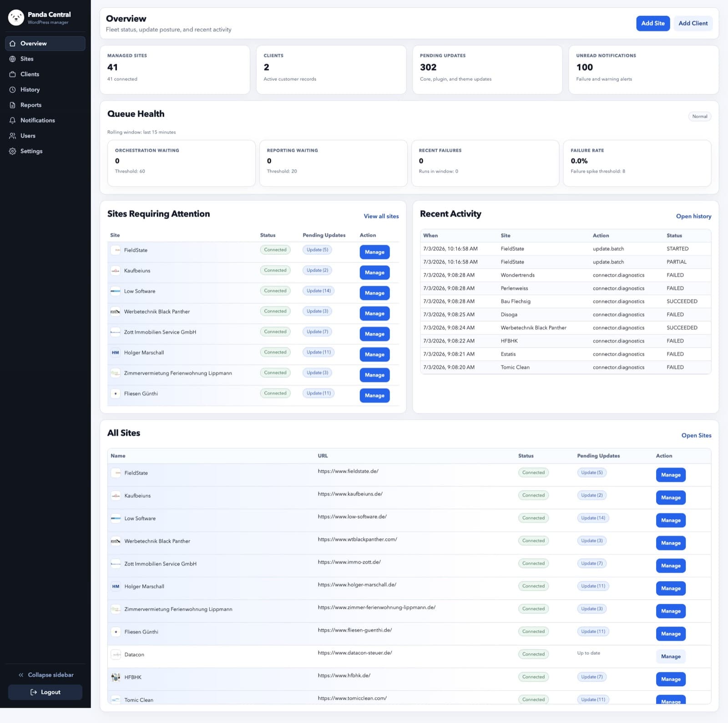Viewport: 728px width, 723px height.
Task: Open the View all sites link
Action: [x=381, y=216]
